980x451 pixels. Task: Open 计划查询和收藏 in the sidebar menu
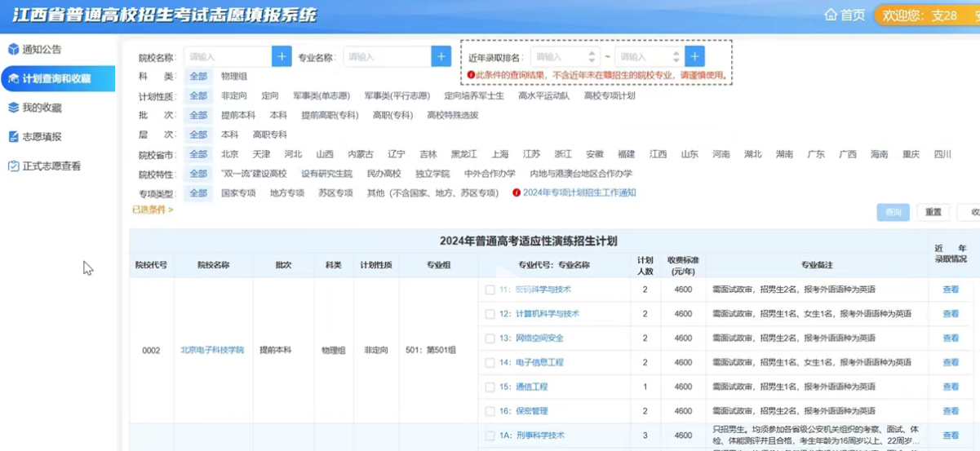point(56,79)
